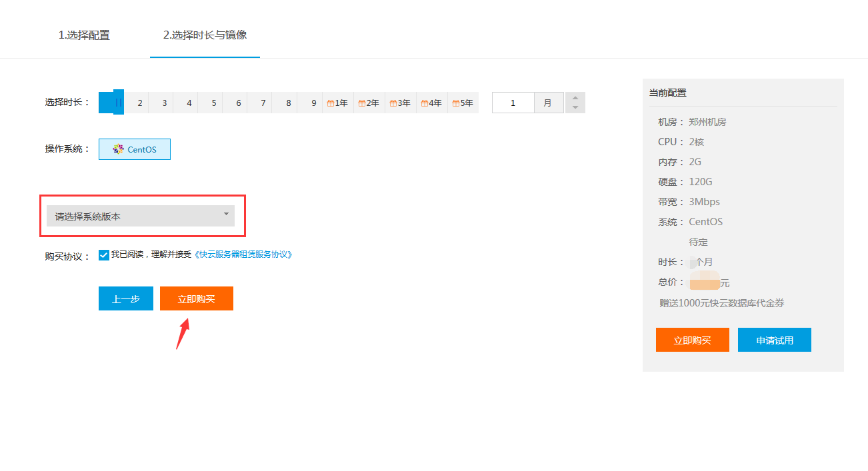Click 申请试用 in the 当前配置 panel

pos(774,340)
